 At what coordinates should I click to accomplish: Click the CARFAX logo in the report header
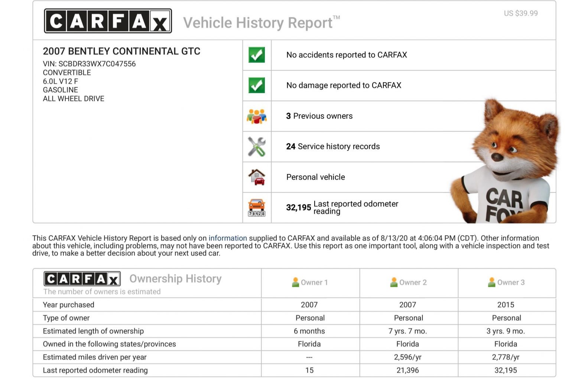(x=108, y=21)
